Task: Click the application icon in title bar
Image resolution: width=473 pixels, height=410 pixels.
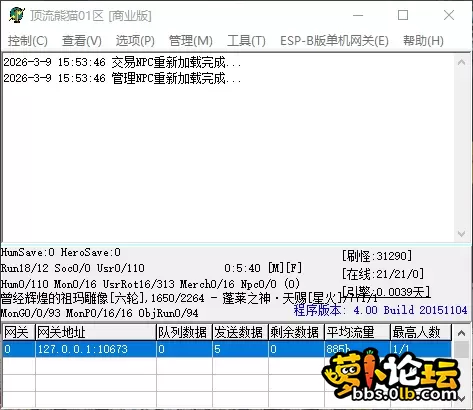Action: [17, 15]
